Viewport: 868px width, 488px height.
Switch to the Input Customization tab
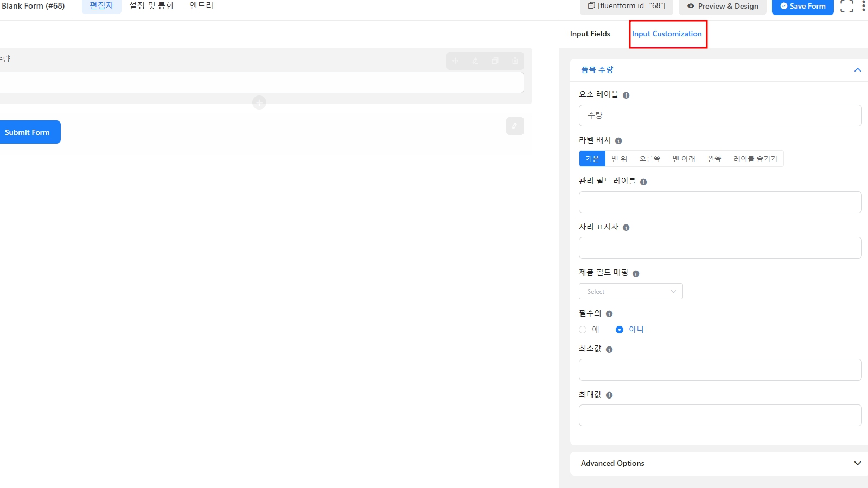667,34
